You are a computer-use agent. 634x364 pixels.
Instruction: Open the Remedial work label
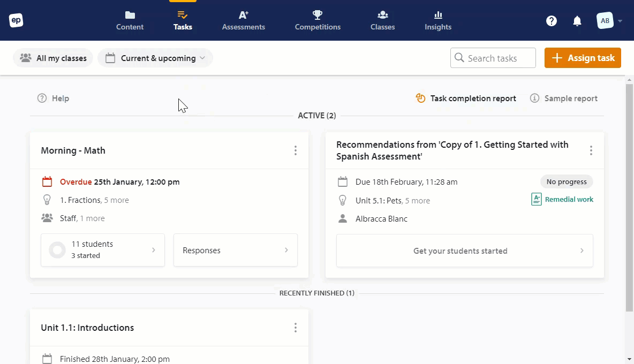click(569, 199)
